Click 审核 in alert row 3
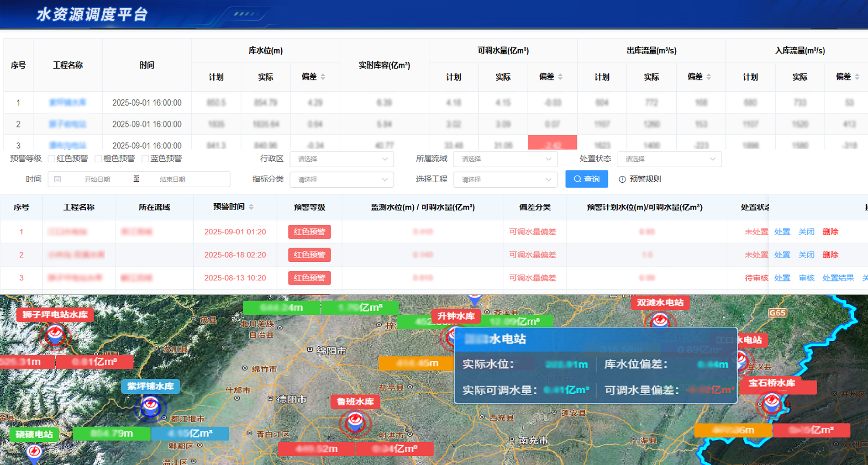Viewport: 868px width, 465px height. pyautogui.click(x=806, y=278)
